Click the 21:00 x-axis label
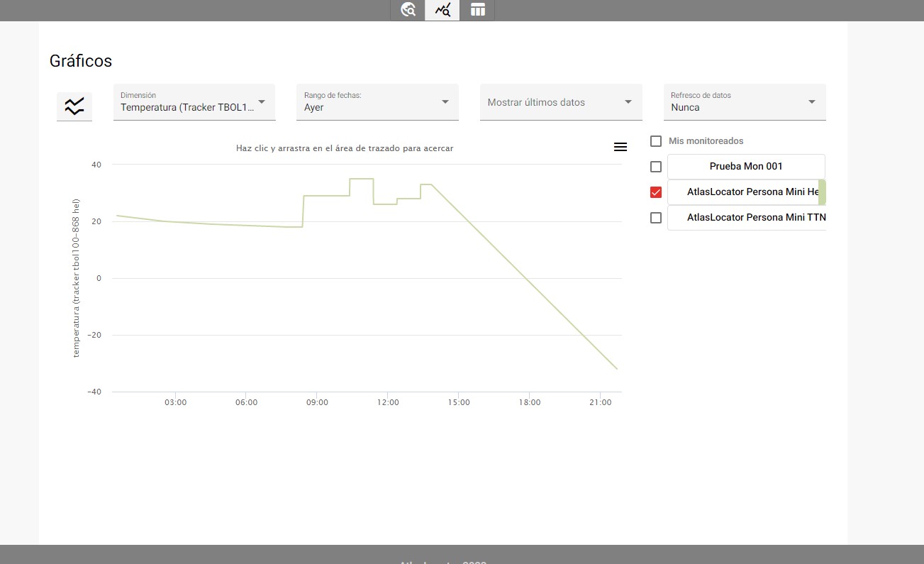Viewport: 924px width, 564px height. (601, 402)
